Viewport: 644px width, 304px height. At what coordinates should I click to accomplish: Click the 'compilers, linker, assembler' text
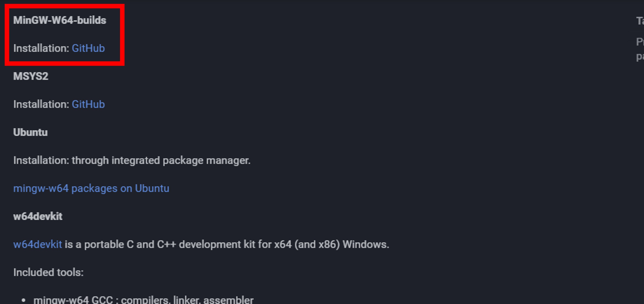(x=187, y=300)
